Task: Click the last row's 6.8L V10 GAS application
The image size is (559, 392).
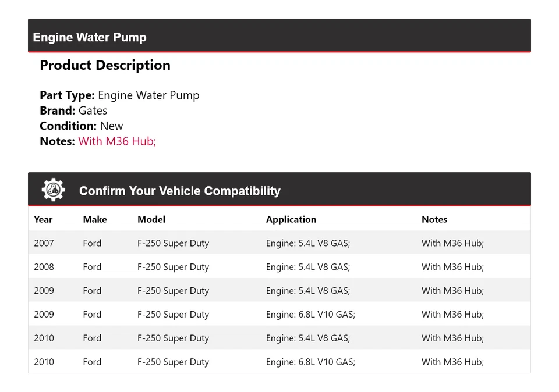Action: point(310,362)
